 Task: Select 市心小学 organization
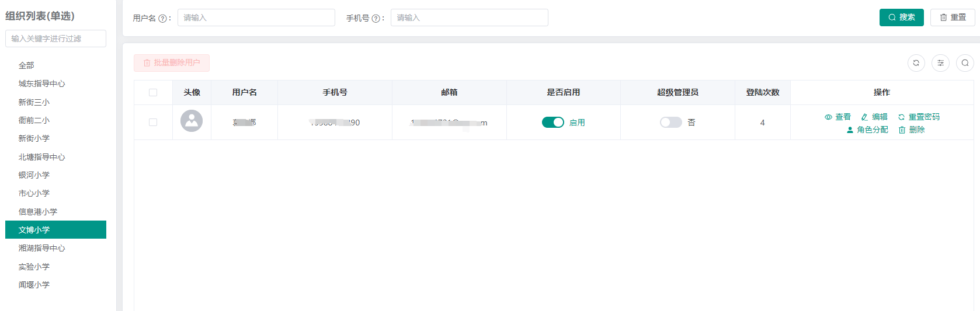(55, 193)
